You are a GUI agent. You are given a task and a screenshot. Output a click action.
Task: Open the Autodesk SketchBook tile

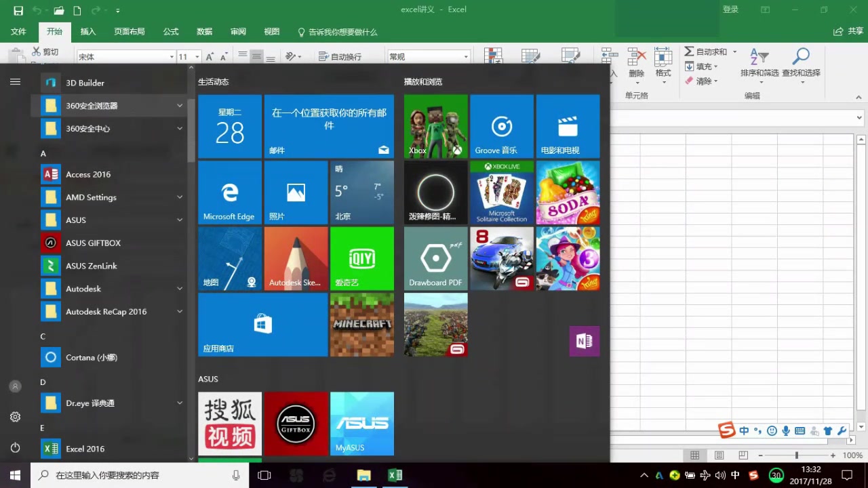pyautogui.click(x=296, y=258)
